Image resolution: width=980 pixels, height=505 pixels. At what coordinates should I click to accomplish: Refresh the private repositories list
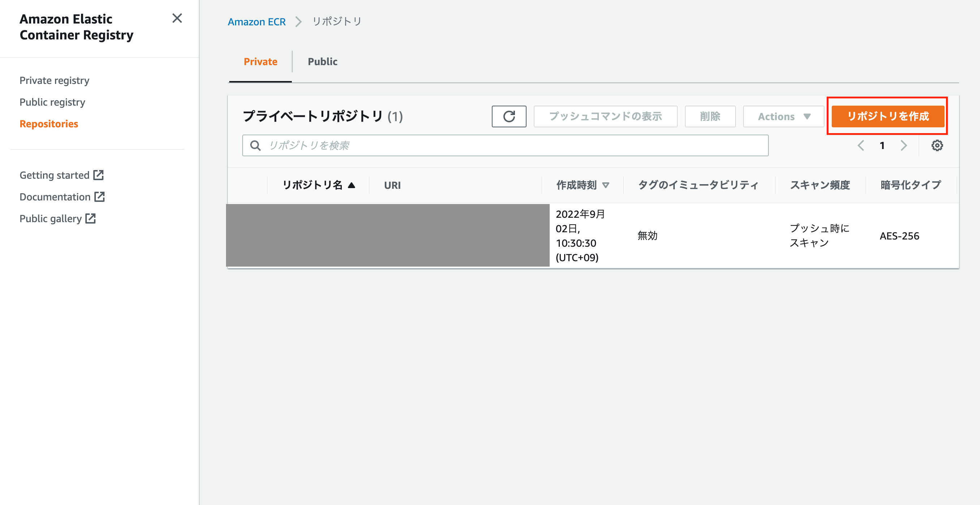coord(509,116)
